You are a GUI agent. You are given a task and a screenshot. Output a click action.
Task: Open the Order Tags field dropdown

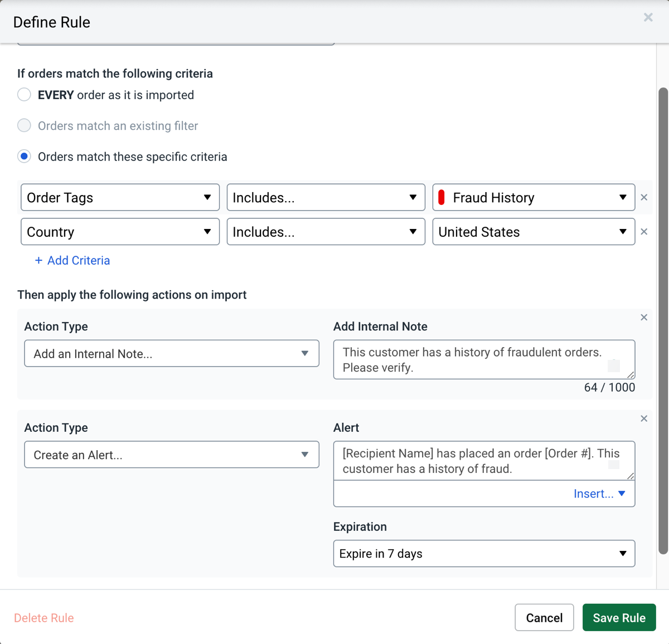coord(120,198)
